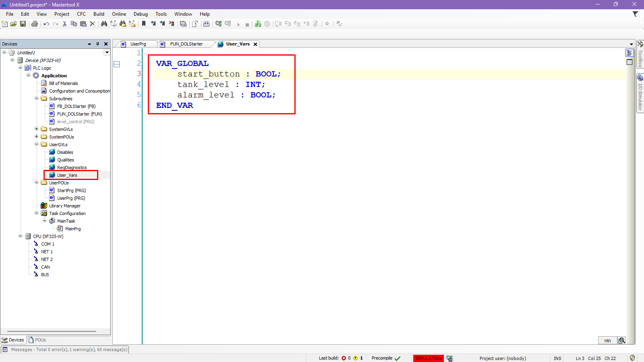Screen dimensions: 644x362
Task: Click the red SIMULATION status button
Action: [x=428, y=358]
